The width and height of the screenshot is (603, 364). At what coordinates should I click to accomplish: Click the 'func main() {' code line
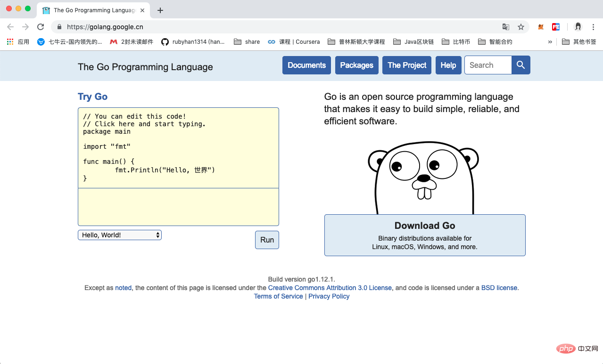click(109, 162)
